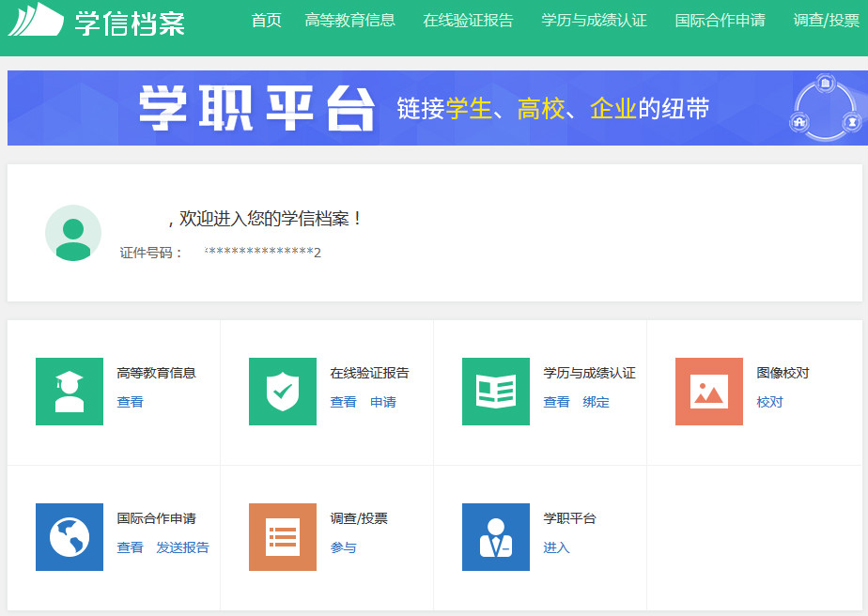Click the orange 图像校对 picture icon
Screen dimensions: 868x616
coord(709,392)
